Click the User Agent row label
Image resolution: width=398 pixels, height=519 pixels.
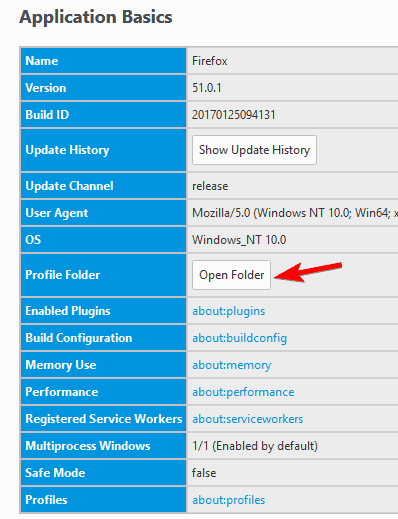point(57,213)
